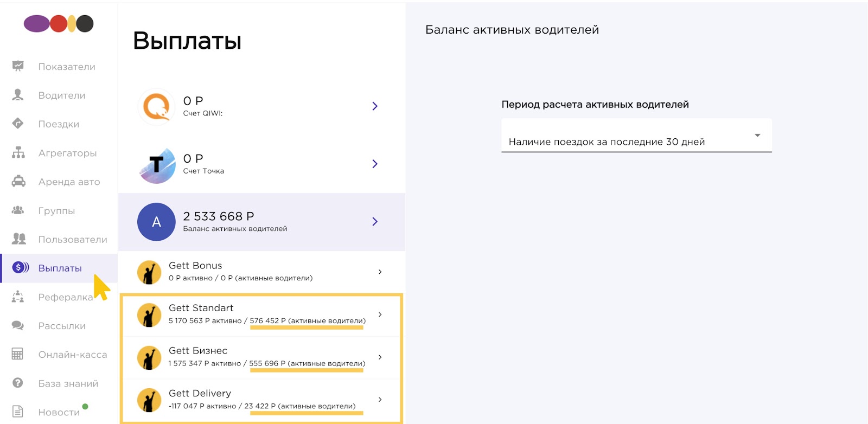Click the Агрегаторы hierarchy icon
The image size is (868, 424).
point(18,152)
